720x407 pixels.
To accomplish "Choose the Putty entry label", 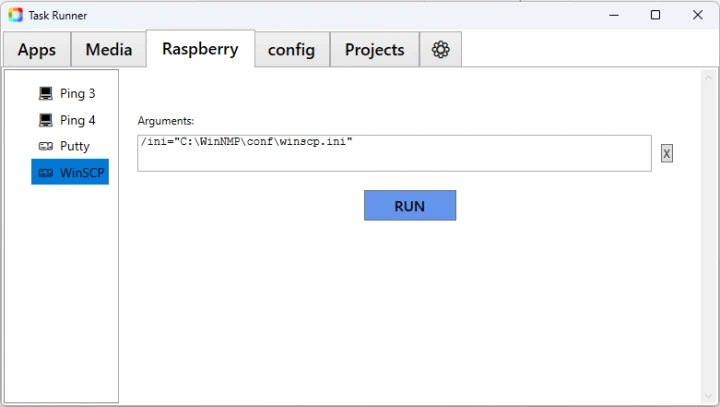I will click(75, 147).
